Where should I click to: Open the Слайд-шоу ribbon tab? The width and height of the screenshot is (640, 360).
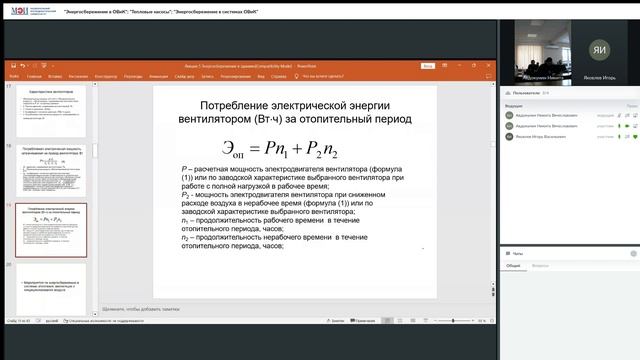tap(184, 76)
